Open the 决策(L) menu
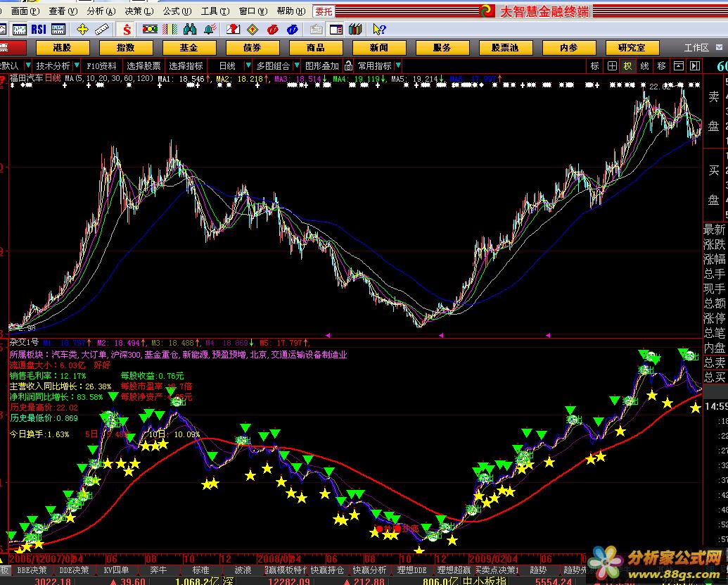Image resolution: width=728 pixels, height=585 pixels. point(139,11)
